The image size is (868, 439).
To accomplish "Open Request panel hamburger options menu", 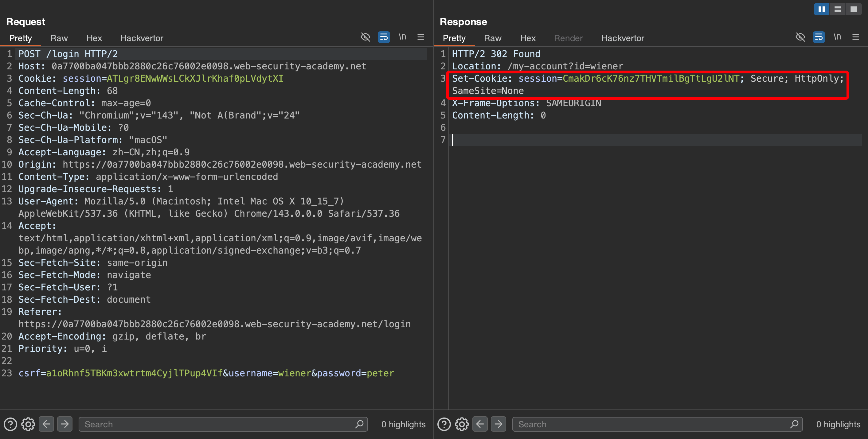I will point(421,37).
